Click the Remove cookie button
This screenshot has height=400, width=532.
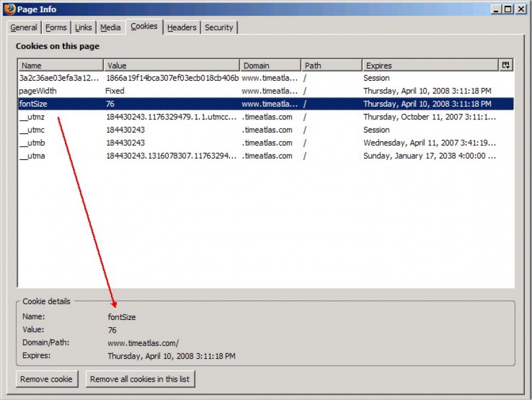47,379
